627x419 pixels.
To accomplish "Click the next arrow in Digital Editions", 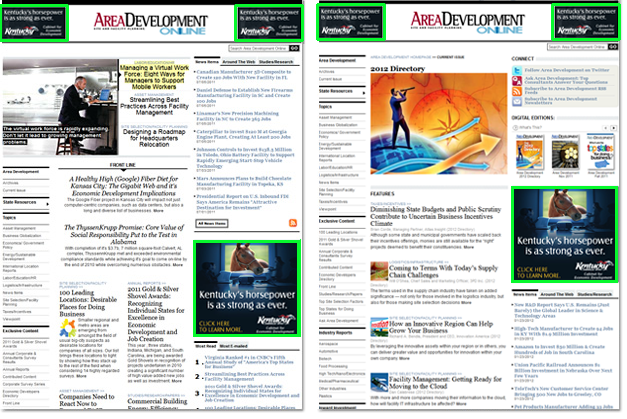I will pos(613,128).
